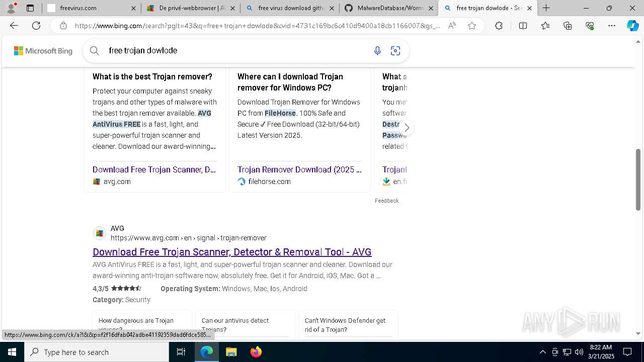Start voice search with microphone icon
Viewport: 644px width, 362px height.
(x=377, y=50)
